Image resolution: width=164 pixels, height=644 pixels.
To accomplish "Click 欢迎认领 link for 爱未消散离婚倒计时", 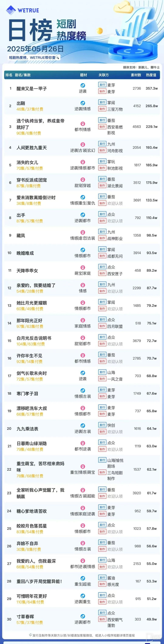I will pyautogui.click(x=115, y=203).
